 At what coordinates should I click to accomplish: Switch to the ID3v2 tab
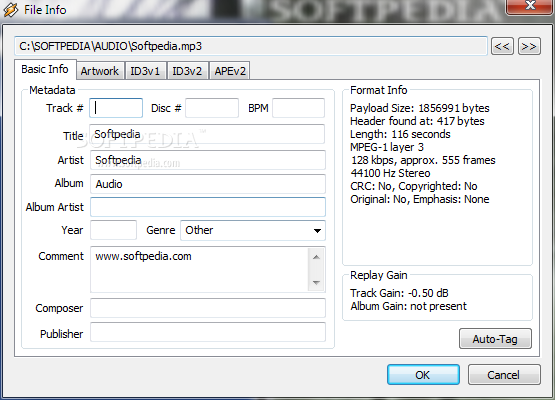(x=187, y=71)
